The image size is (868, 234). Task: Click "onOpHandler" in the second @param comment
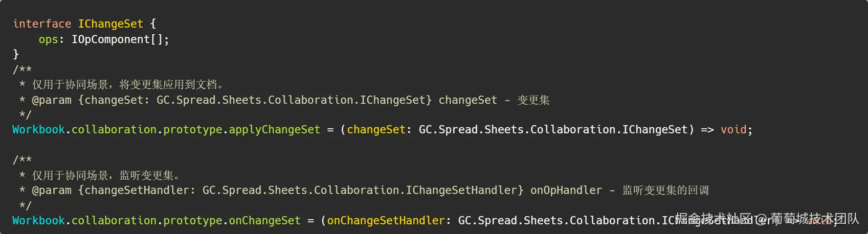point(566,191)
